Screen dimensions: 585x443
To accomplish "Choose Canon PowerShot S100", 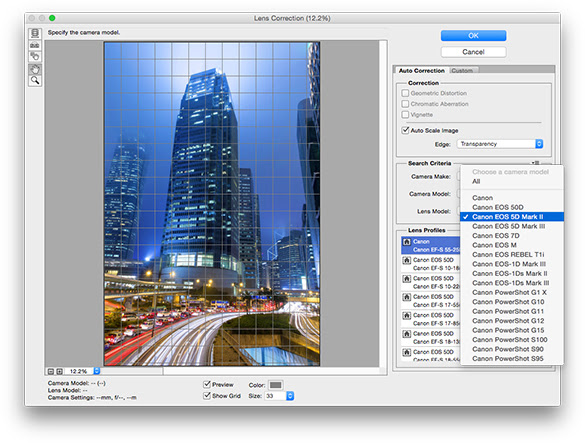I will point(512,340).
